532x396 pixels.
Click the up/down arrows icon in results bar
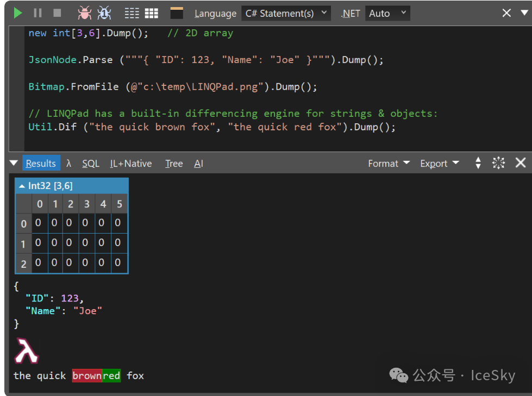pos(478,163)
